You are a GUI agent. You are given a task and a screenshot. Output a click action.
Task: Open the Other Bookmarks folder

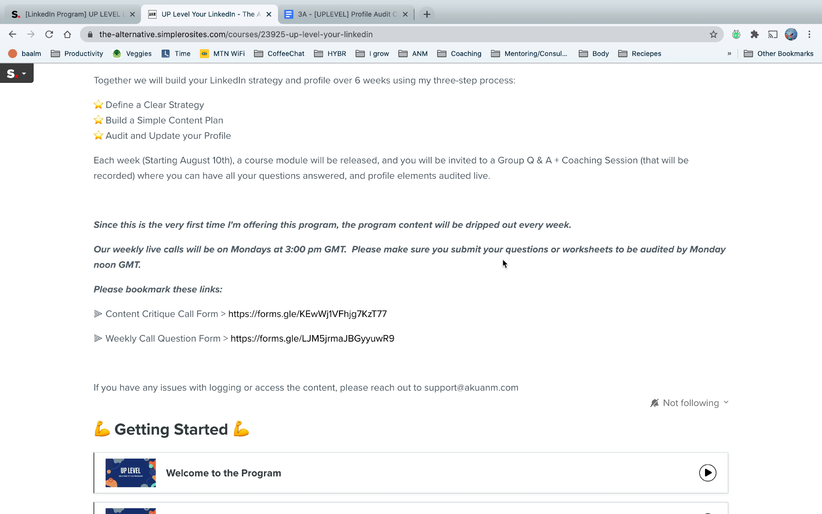(x=778, y=53)
